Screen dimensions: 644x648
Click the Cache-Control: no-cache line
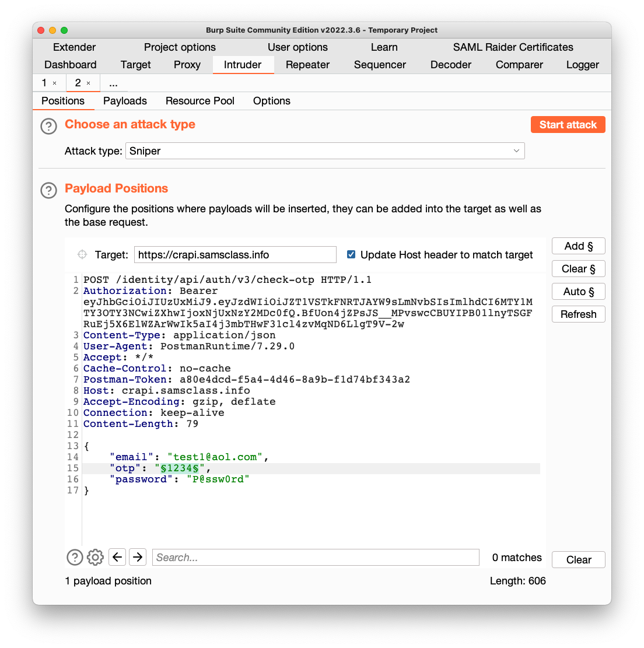(157, 369)
